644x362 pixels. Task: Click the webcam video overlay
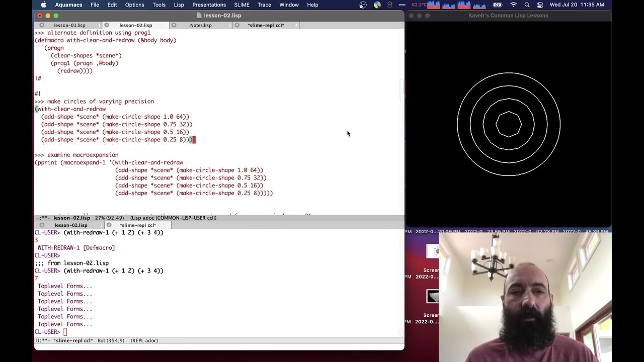point(525,297)
